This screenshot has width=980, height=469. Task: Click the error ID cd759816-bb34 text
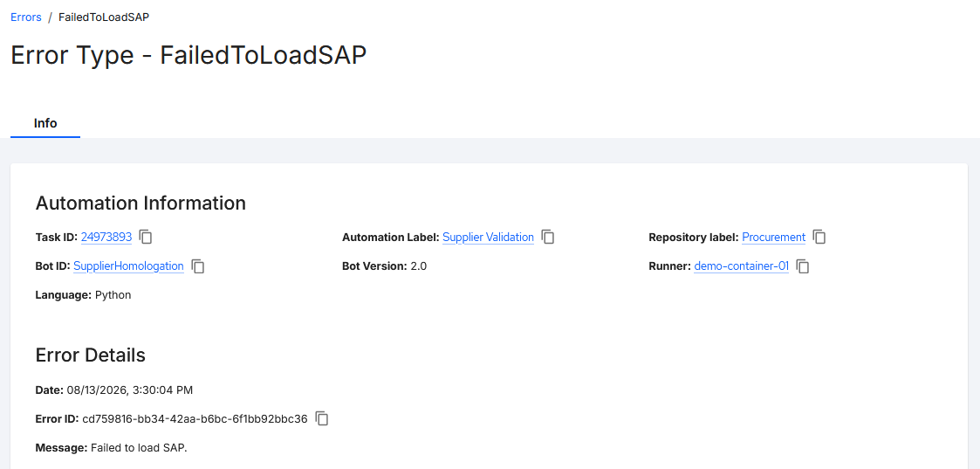[x=195, y=418]
